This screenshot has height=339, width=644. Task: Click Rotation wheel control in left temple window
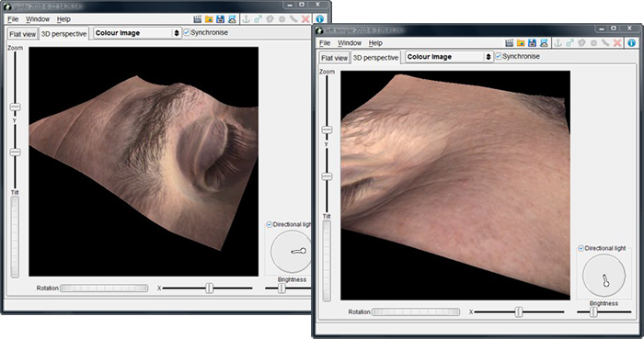point(416,312)
